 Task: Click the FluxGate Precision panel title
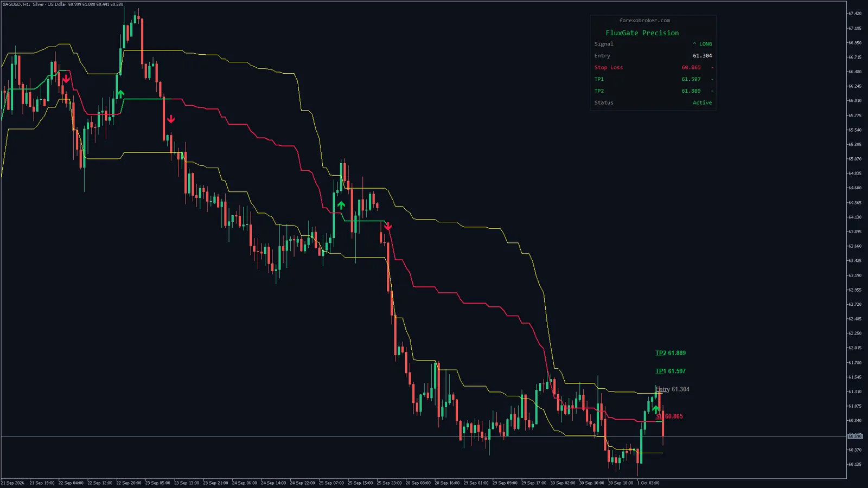tap(642, 33)
